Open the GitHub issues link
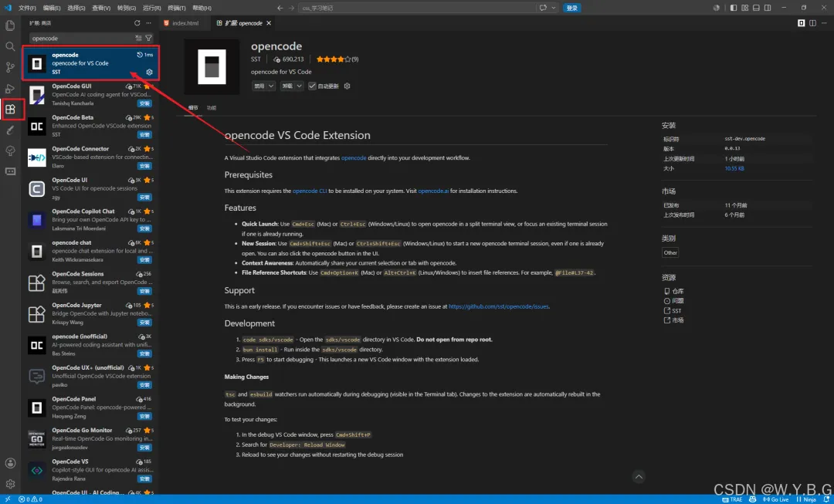The image size is (834, 504). click(x=498, y=306)
